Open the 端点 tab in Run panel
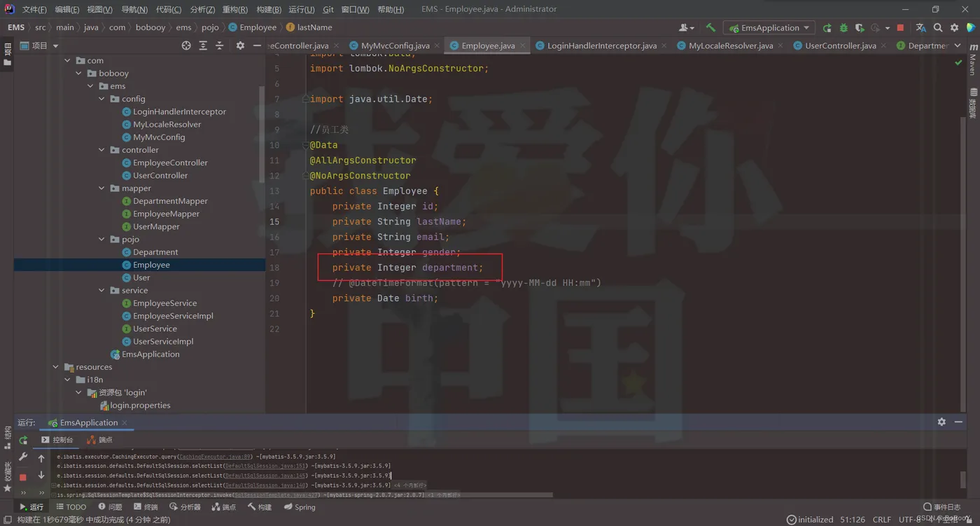This screenshot has width=980, height=526. (99, 440)
